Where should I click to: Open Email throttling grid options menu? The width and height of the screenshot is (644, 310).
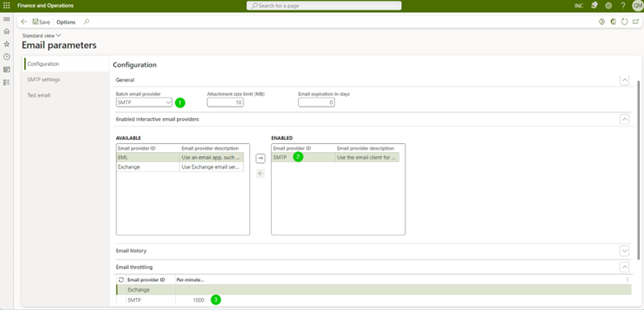click(627, 279)
